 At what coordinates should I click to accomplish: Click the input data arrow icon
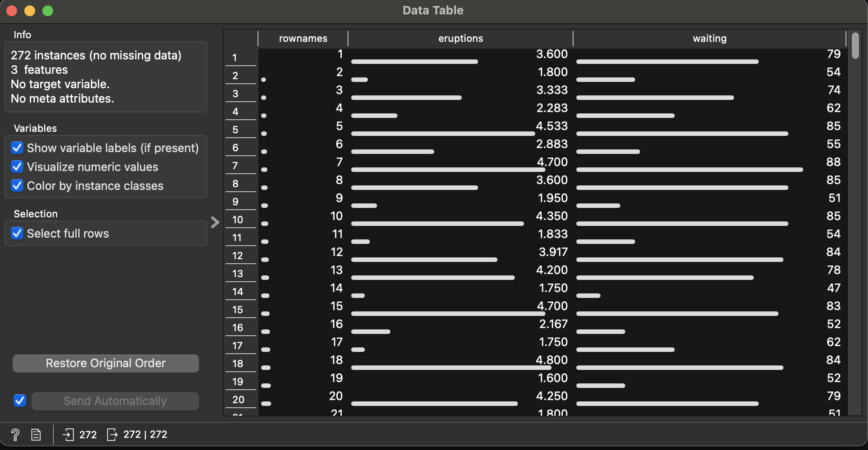[68, 435]
